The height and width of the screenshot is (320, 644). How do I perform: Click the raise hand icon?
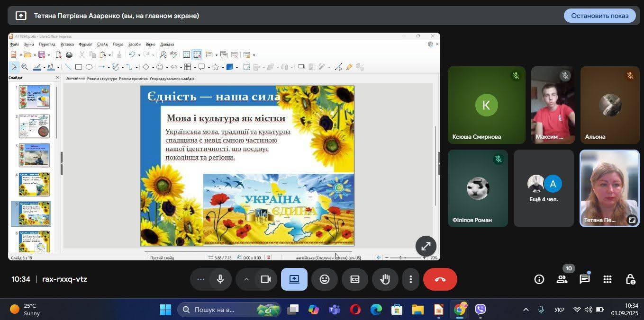click(x=385, y=279)
